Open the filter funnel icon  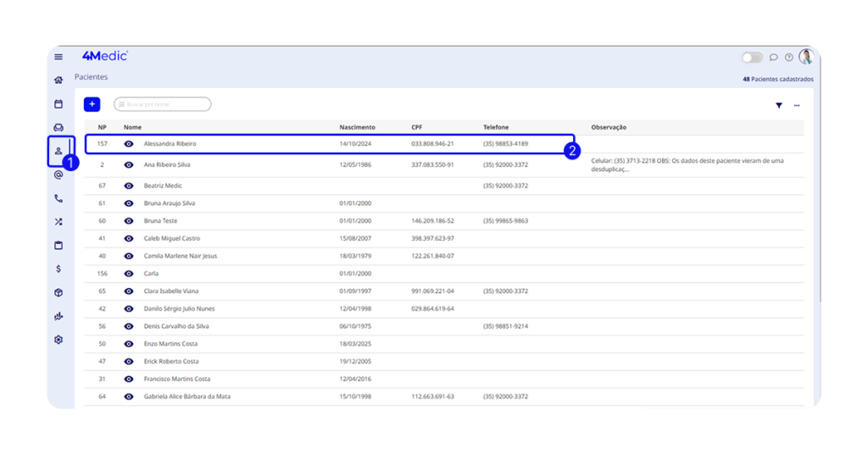coord(779,105)
